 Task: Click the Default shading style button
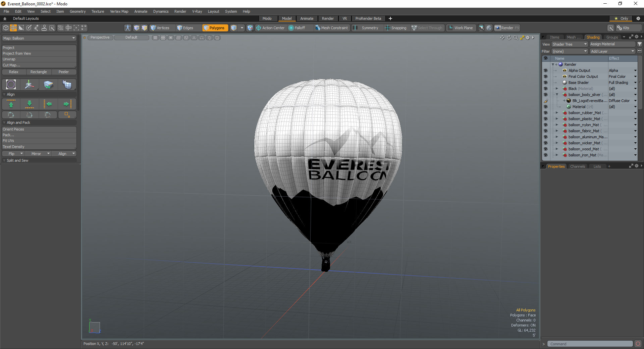(x=131, y=38)
